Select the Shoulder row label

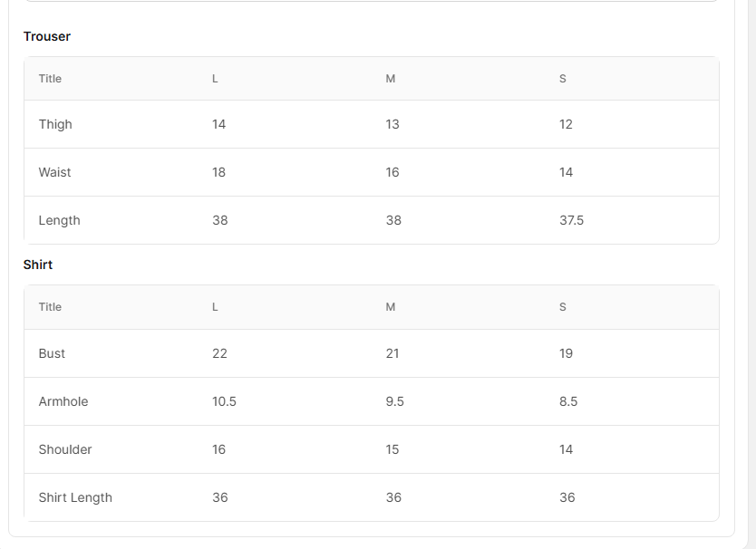65,449
